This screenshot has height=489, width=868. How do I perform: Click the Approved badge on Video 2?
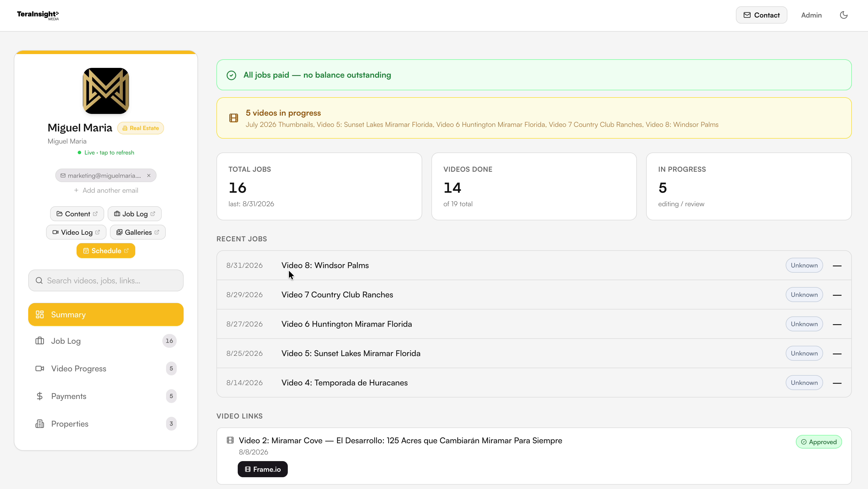pos(819,442)
